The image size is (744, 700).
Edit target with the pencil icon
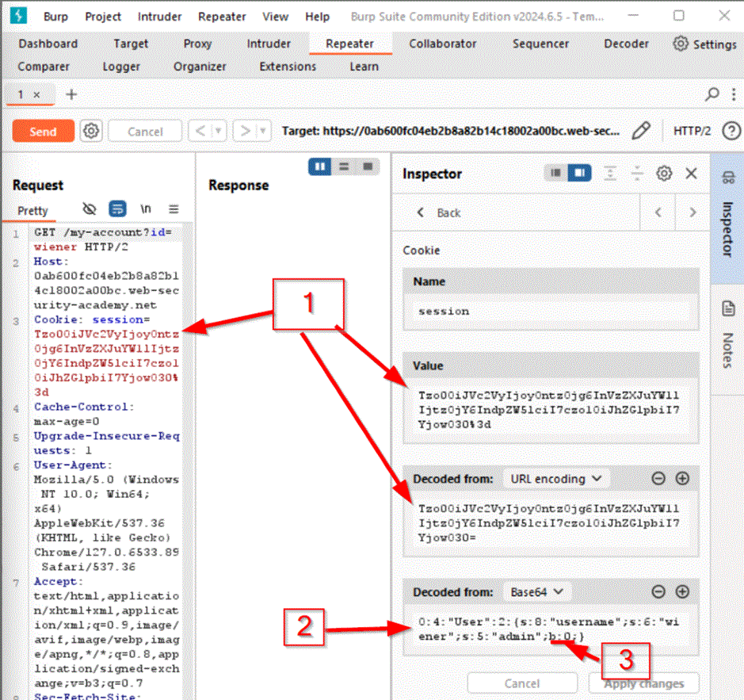click(x=641, y=130)
